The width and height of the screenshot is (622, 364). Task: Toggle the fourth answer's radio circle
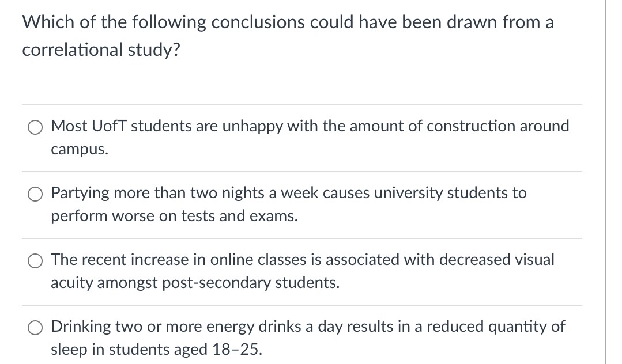35,327
